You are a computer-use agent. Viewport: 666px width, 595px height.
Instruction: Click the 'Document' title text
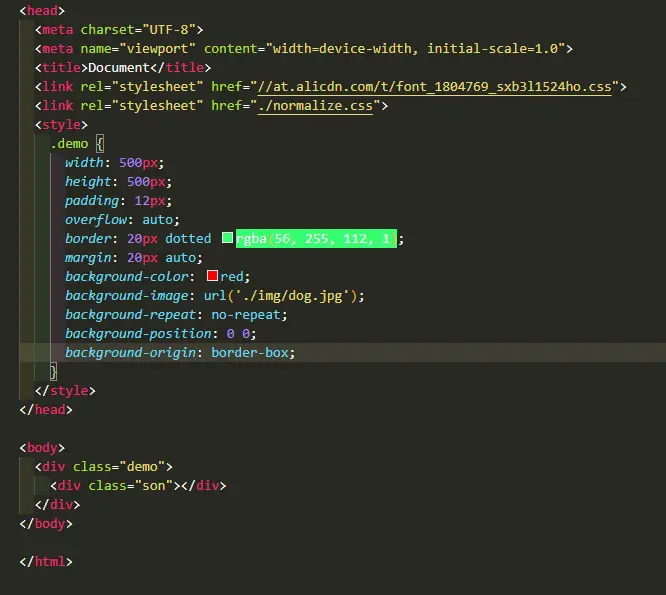[x=119, y=68]
